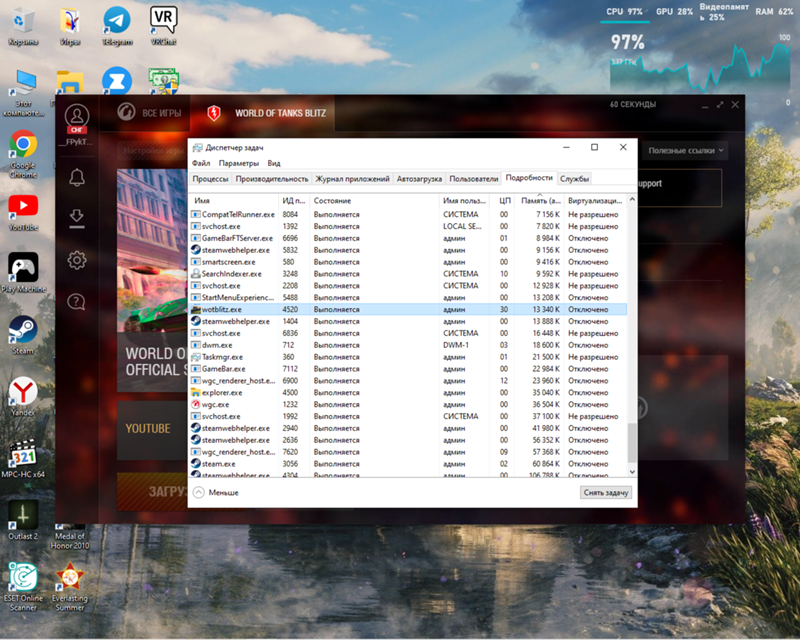
Task: Open settings gear in Game Center sidebar
Action: click(x=77, y=260)
